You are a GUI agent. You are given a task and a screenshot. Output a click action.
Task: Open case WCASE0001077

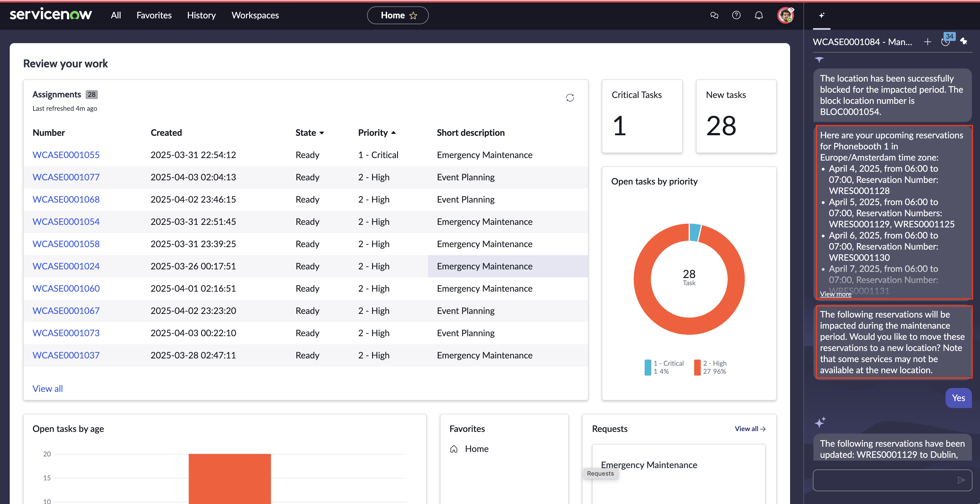point(66,177)
